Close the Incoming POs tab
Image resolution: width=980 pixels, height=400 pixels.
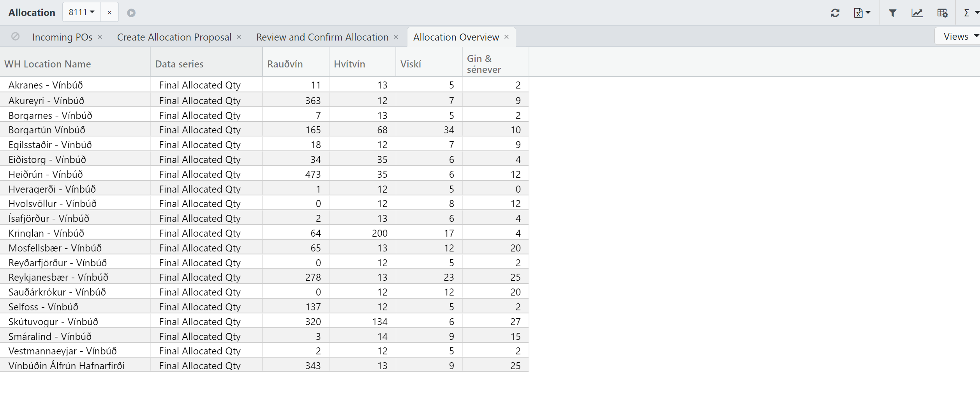coord(100,37)
